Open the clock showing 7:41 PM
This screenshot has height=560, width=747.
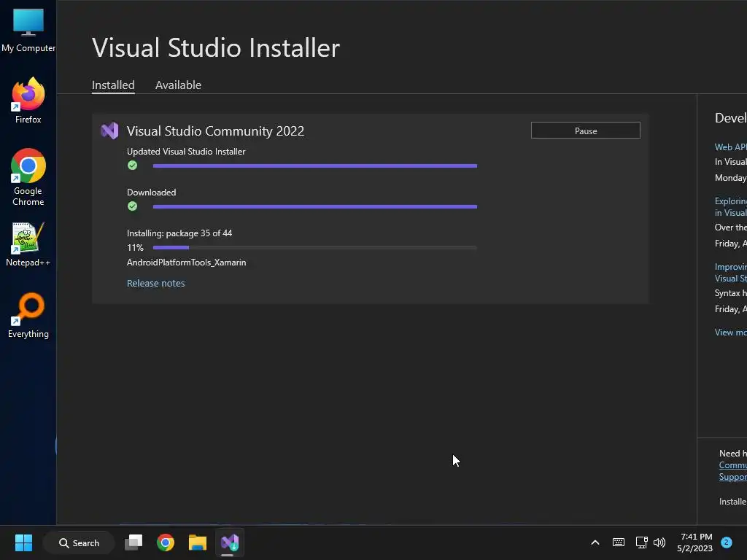(x=695, y=542)
